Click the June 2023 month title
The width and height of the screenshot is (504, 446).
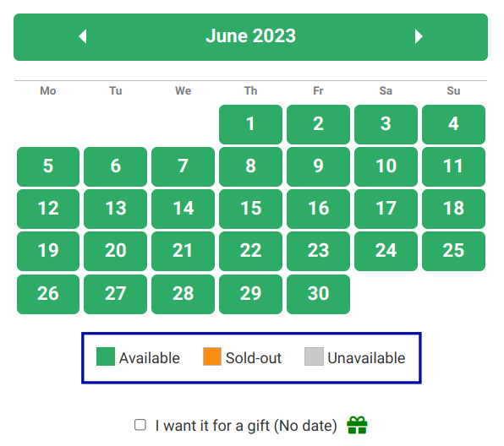(250, 36)
